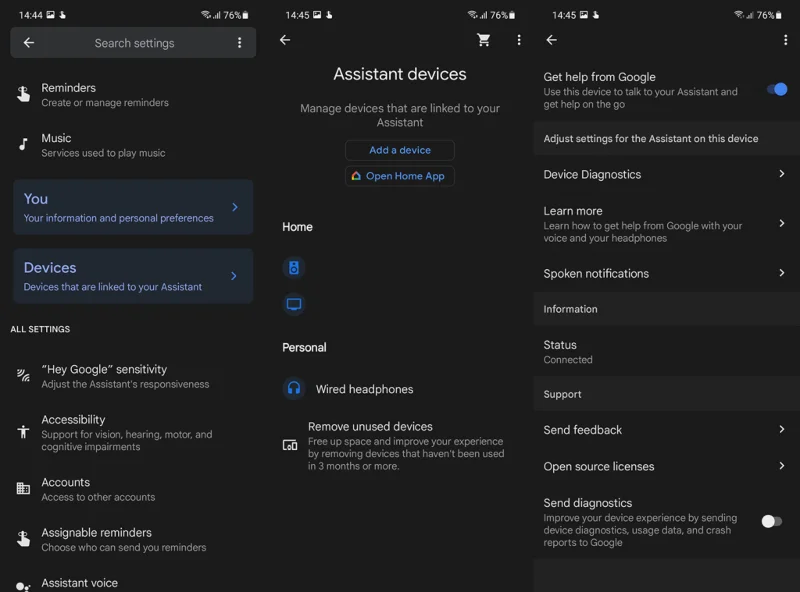Open overflow menu on Assistant devices screen
Image resolution: width=800 pixels, height=592 pixels.
pos(519,40)
